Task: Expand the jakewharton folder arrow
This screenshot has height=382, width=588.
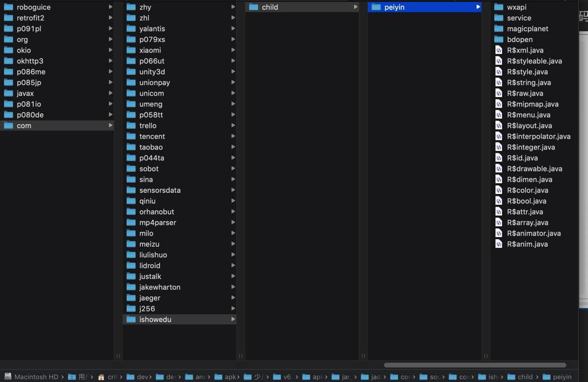Action: [x=233, y=287]
